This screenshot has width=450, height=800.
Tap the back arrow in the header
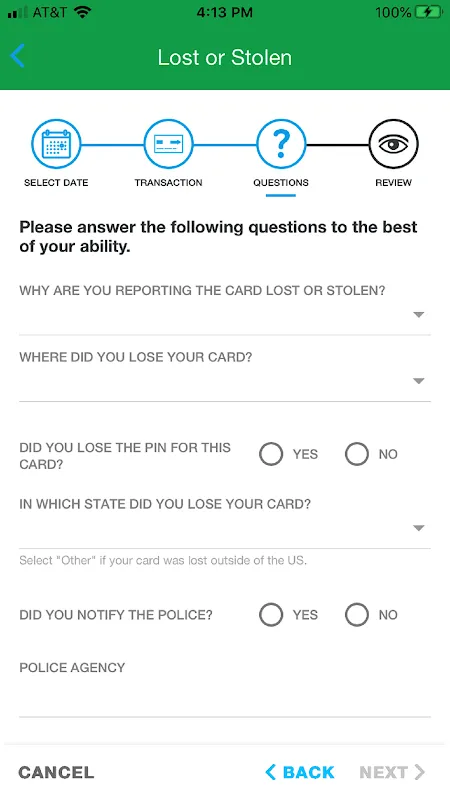pos(17,56)
